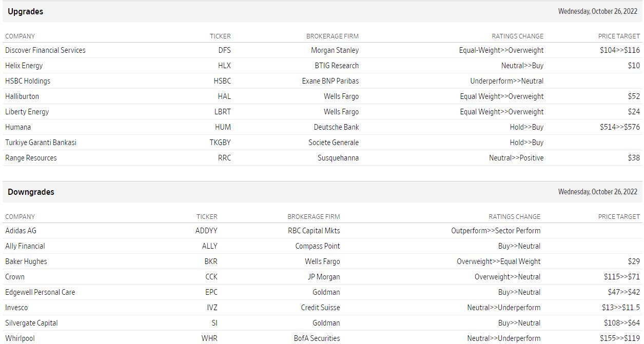Click the Upgrades section heading
The height and width of the screenshot is (344, 644).
point(26,11)
